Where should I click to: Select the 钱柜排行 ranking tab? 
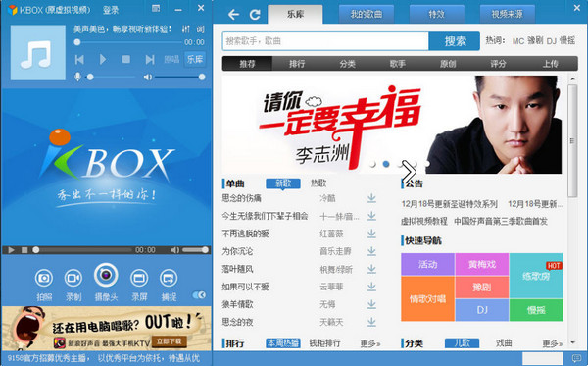pyautogui.click(x=324, y=343)
